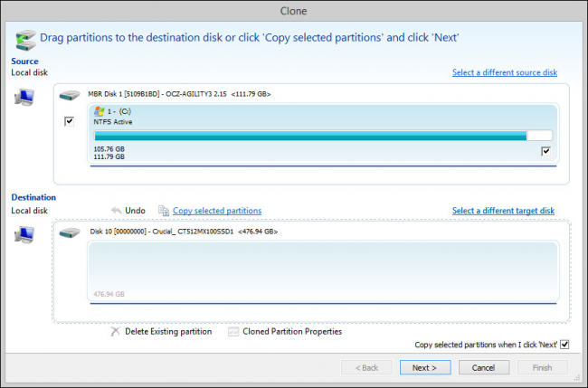Click the 'Copy selected partitions' link
This screenshot has width=588, height=388.
coord(217,211)
